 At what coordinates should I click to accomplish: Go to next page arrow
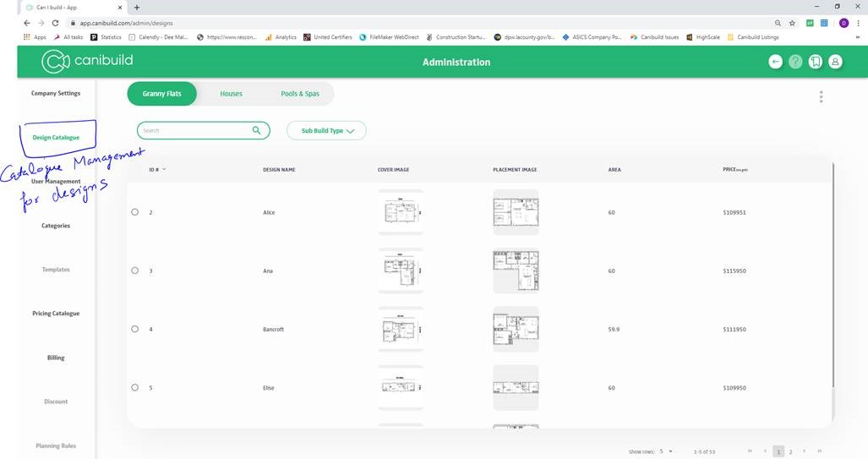(805, 451)
